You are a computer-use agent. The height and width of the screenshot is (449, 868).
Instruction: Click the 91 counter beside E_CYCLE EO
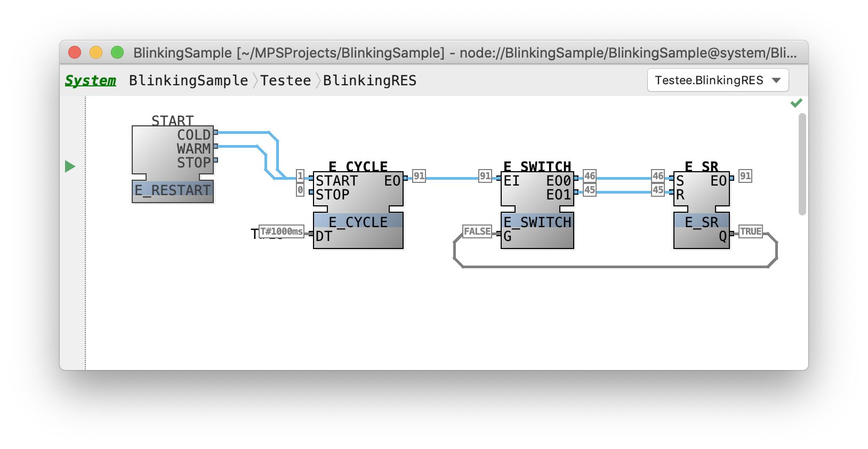[x=419, y=176]
